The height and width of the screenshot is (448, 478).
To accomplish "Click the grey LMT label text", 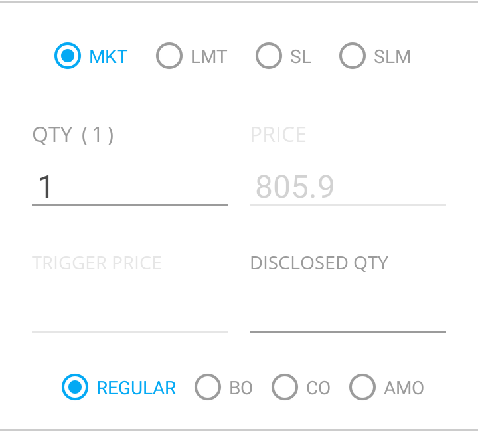I will click(209, 56).
